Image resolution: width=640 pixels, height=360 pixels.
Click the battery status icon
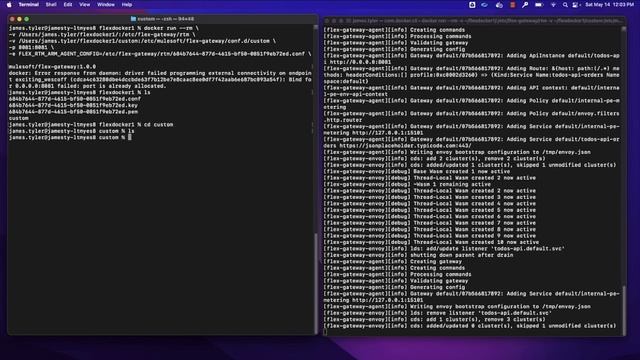(539, 5)
